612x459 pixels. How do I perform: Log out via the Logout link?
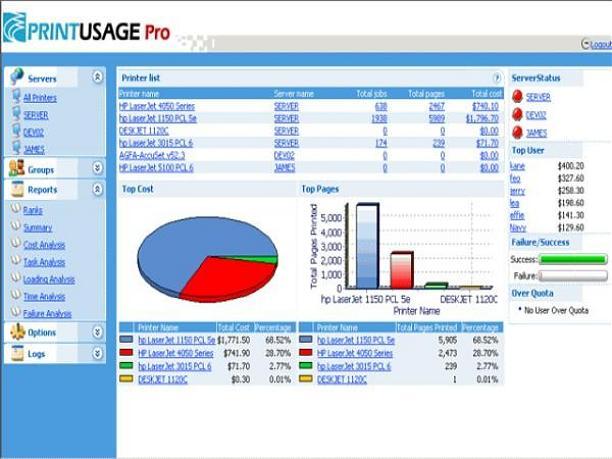(601, 44)
